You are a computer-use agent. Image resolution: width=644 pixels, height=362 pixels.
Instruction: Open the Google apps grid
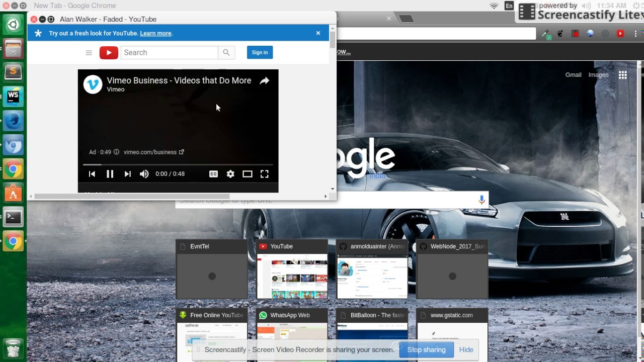[x=622, y=75]
